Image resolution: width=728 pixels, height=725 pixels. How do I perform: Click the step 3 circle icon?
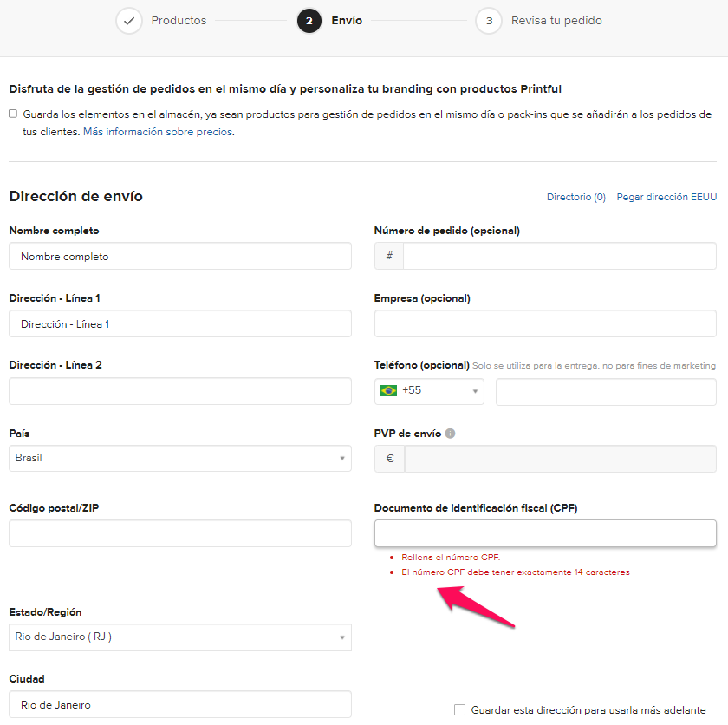[489, 21]
